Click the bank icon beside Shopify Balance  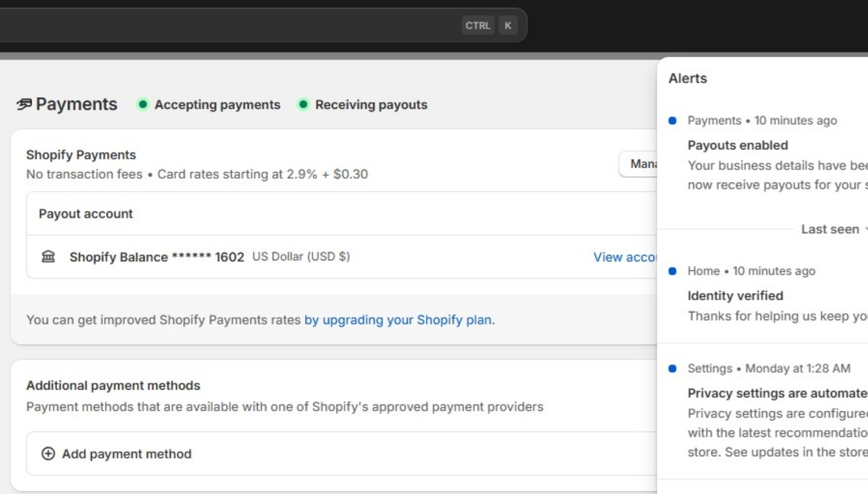click(x=49, y=256)
